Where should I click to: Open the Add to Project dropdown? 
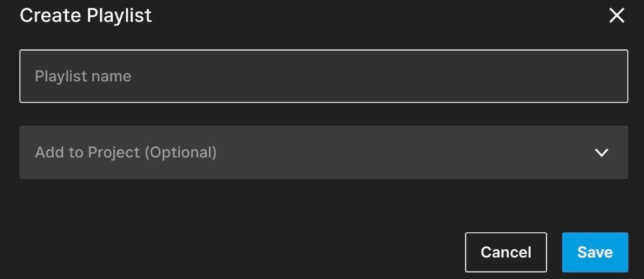click(324, 153)
